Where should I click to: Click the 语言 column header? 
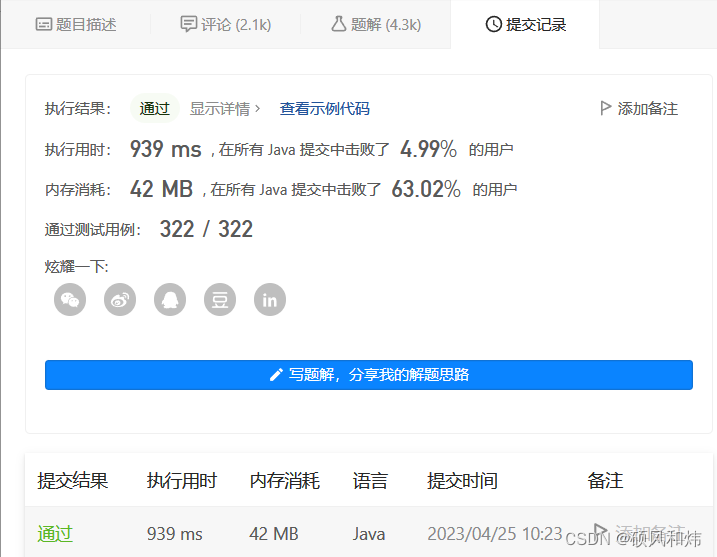[x=370, y=481]
